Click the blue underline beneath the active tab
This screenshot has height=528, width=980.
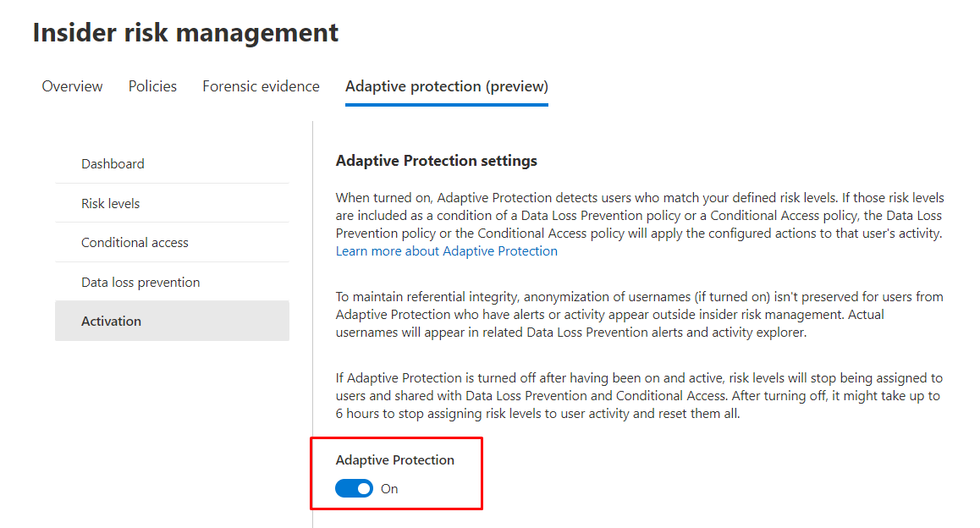coord(446,105)
